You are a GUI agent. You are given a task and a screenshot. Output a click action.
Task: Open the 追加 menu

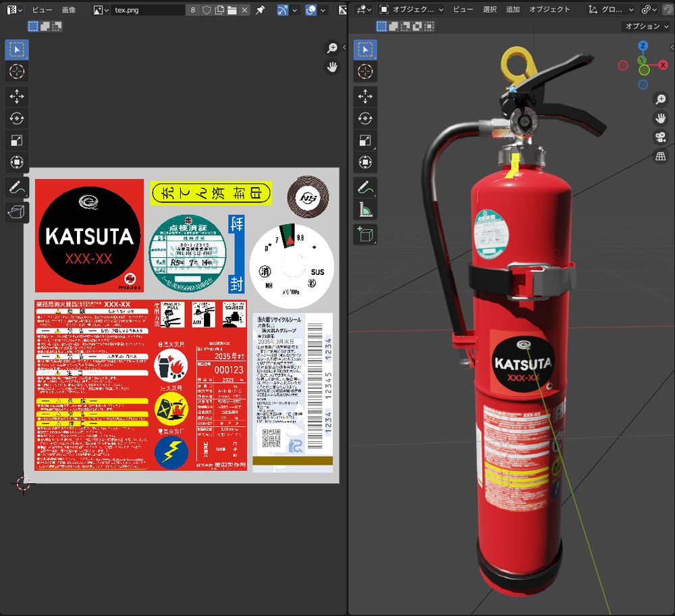(513, 10)
